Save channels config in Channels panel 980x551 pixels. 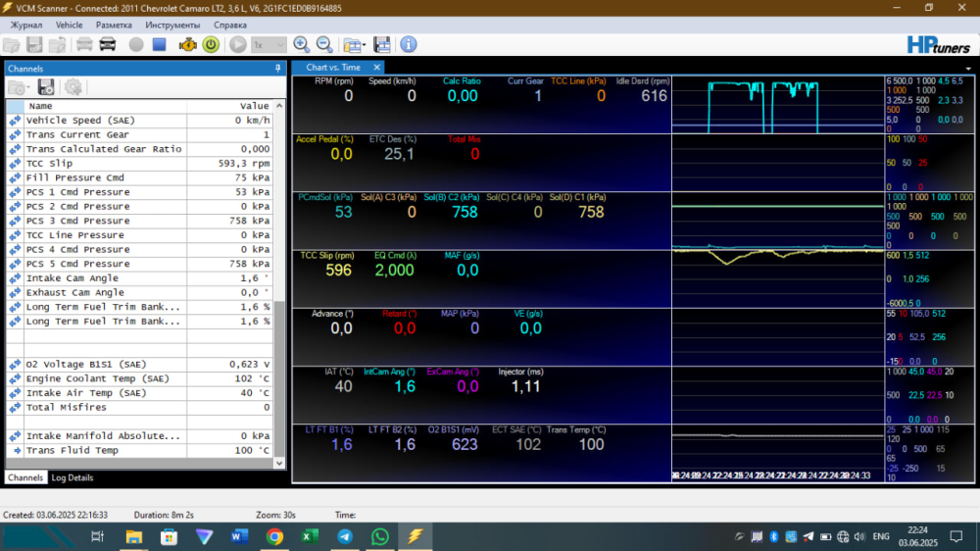tap(45, 87)
